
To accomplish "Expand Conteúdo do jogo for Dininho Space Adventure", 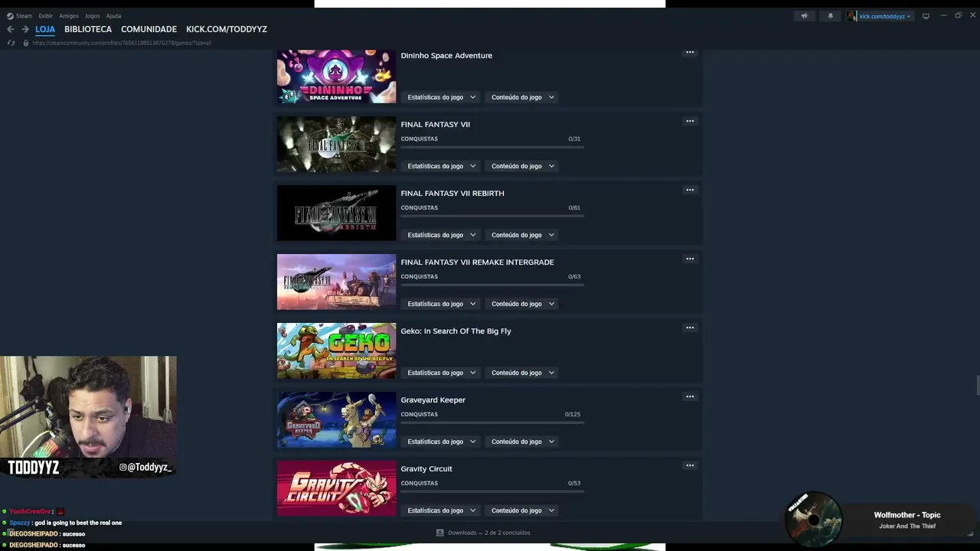I will 523,97.
